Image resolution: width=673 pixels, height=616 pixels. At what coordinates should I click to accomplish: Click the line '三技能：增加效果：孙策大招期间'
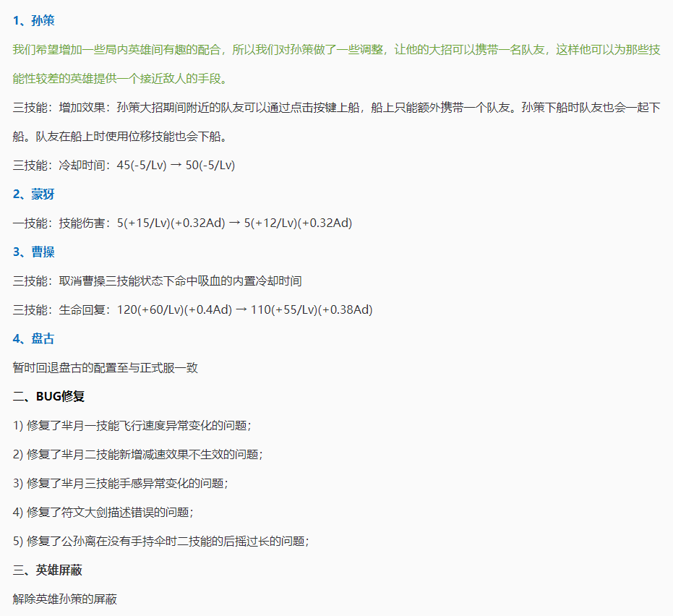337,107
